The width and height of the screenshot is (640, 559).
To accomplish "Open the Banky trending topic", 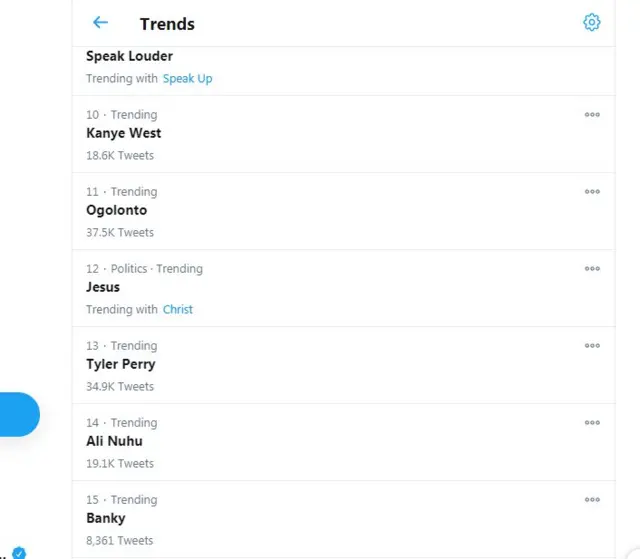I will point(106,518).
